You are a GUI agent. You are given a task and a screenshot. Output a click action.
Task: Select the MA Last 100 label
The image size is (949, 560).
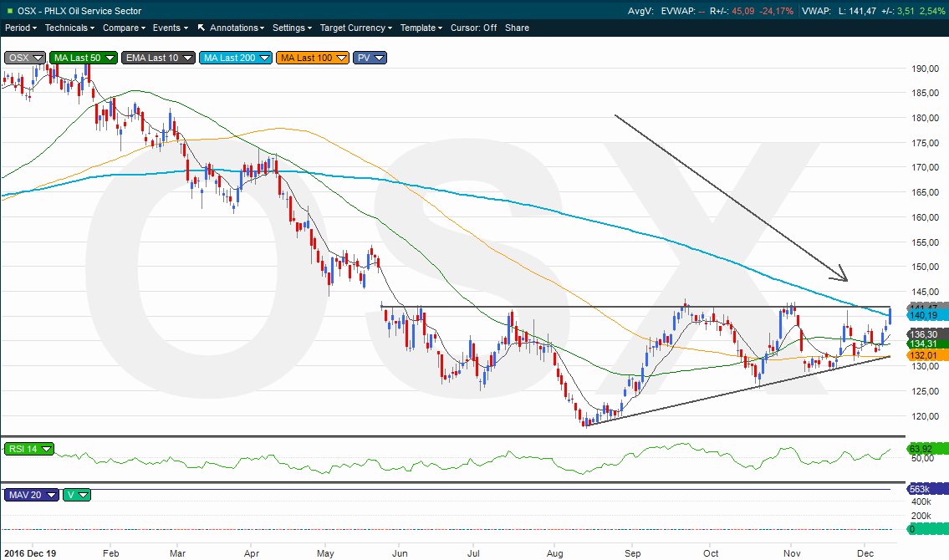pyautogui.click(x=306, y=58)
